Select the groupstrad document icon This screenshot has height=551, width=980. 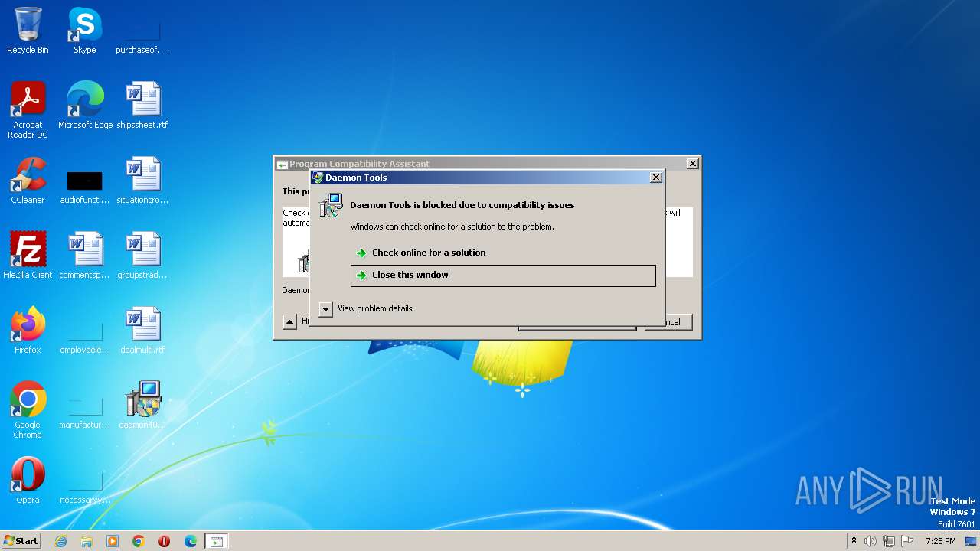(142, 256)
